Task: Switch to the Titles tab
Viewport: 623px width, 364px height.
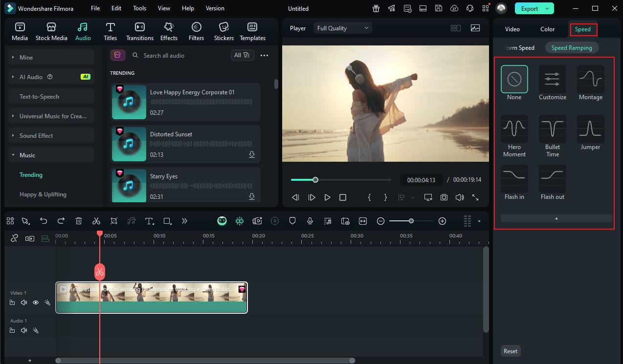Action: point(111,32)
